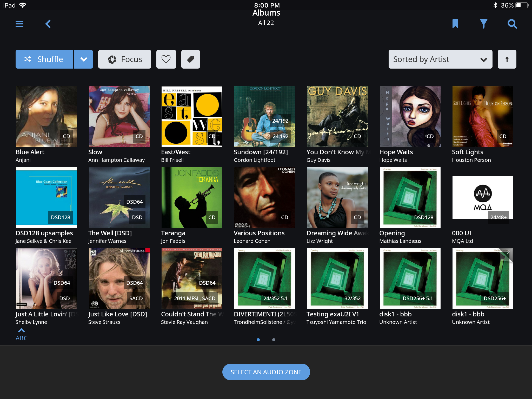Open the Opening album by Mathias Landæus
Viewport: 532px width, 399px height.
(410, 198)
